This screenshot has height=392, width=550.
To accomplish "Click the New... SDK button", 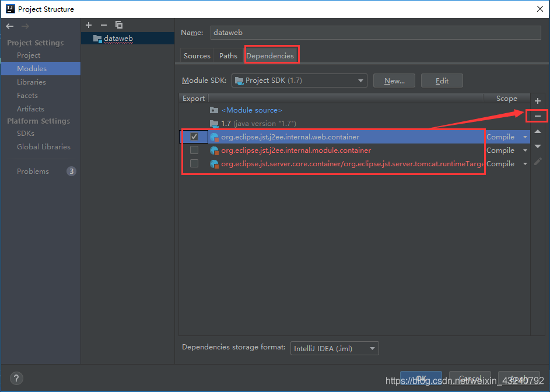I will pos(394,80).
